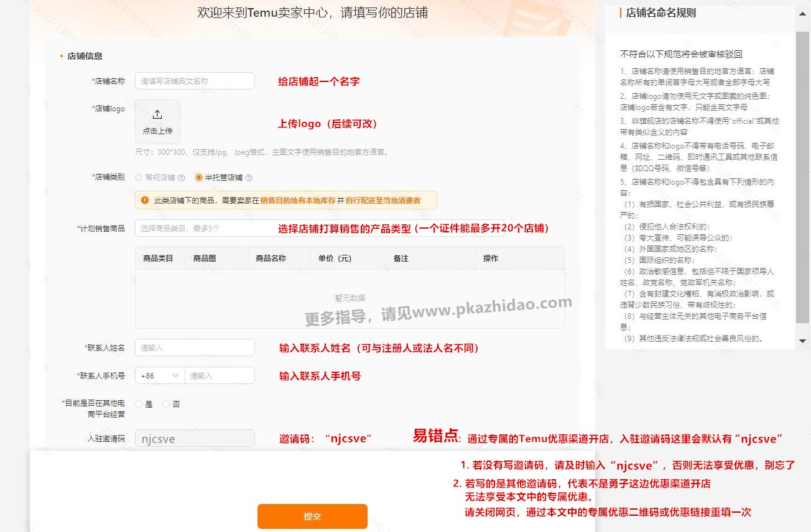
Task: Click the invitation code field showing njcsve
Action: (x=195, y=438)
